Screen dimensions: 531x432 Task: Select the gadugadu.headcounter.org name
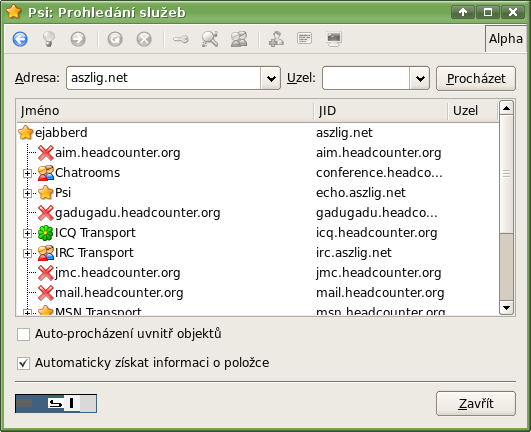(x=138, y=213)
